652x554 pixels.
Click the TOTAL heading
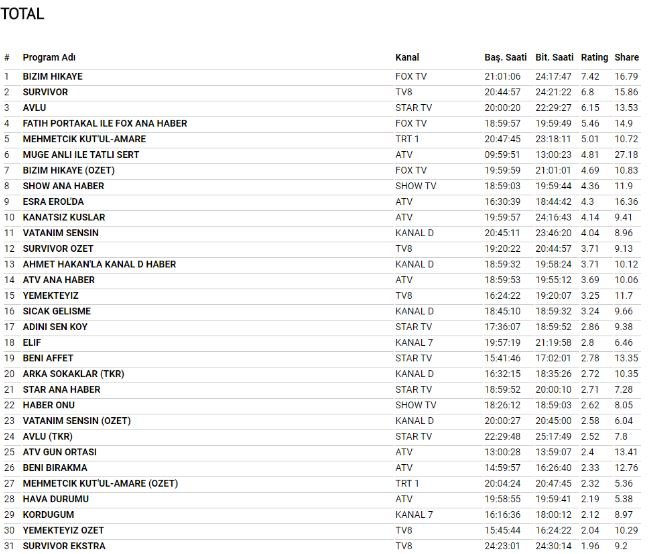pyautogui.click(x=22, y=14)
